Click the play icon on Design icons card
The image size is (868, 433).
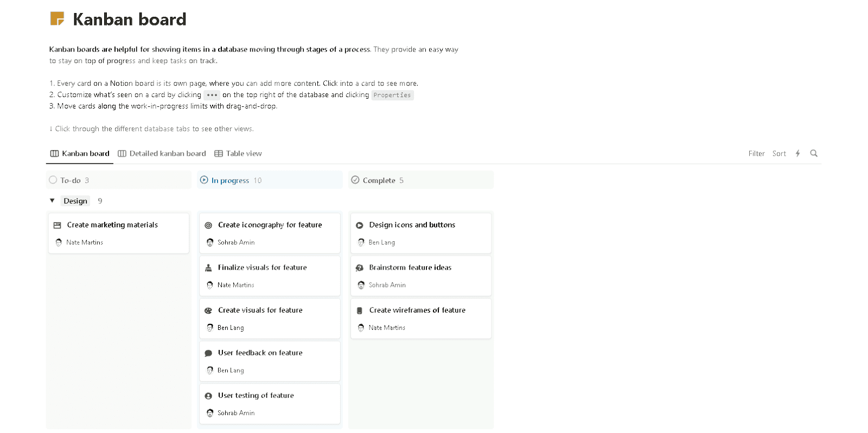(360, 225)
